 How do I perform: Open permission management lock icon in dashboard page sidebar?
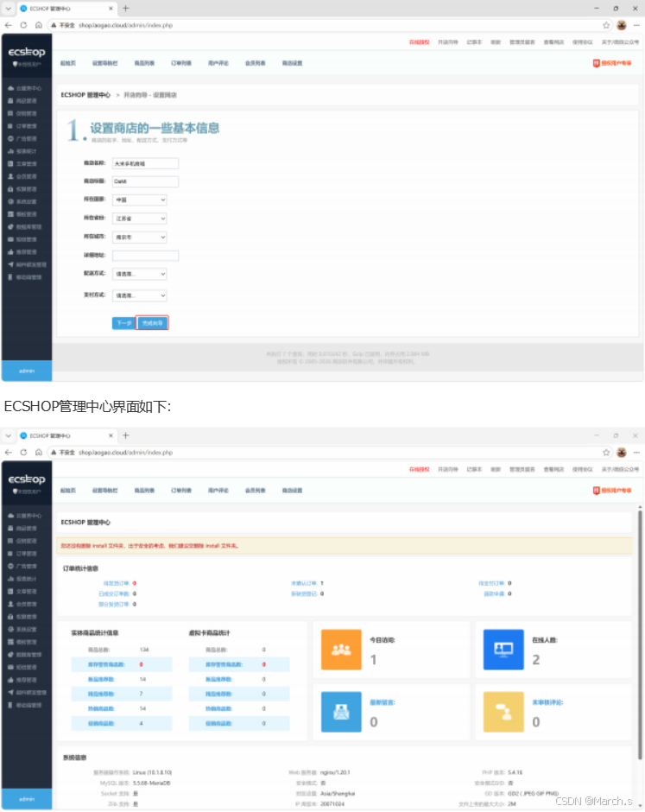point(10,617)
